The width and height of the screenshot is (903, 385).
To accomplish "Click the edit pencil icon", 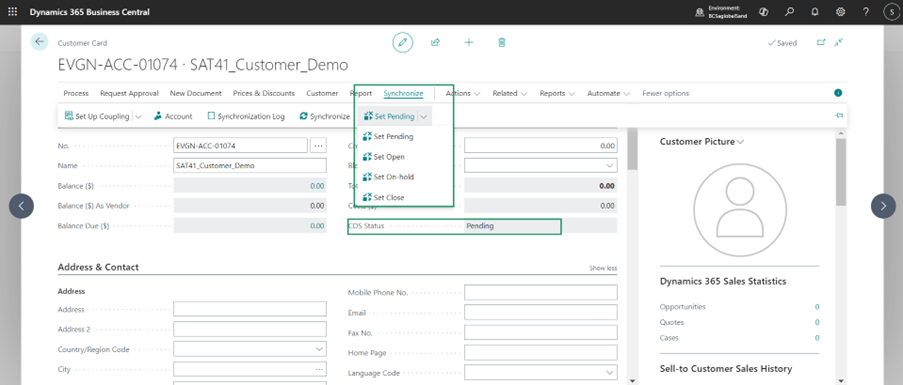I will tap(403, 43).
